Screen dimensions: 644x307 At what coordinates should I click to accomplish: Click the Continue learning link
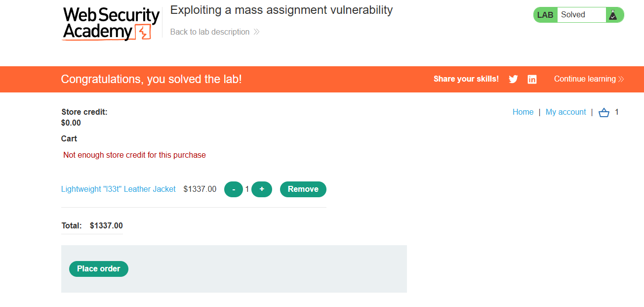(584, 79)
